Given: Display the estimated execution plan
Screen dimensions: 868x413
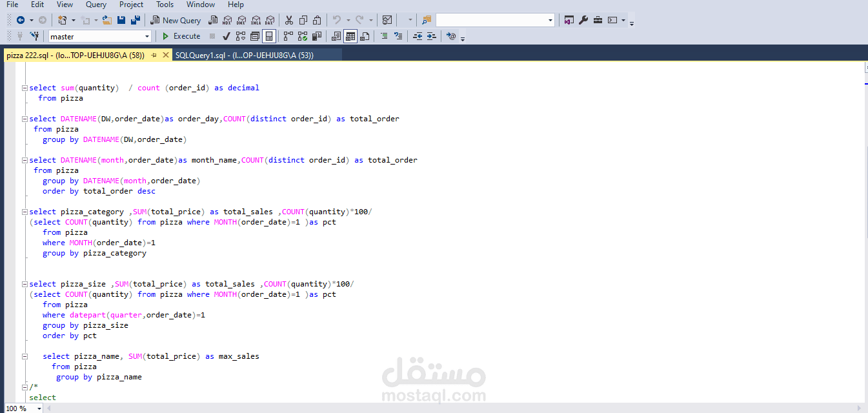Looking at the screenshot, I should [241, 36].
